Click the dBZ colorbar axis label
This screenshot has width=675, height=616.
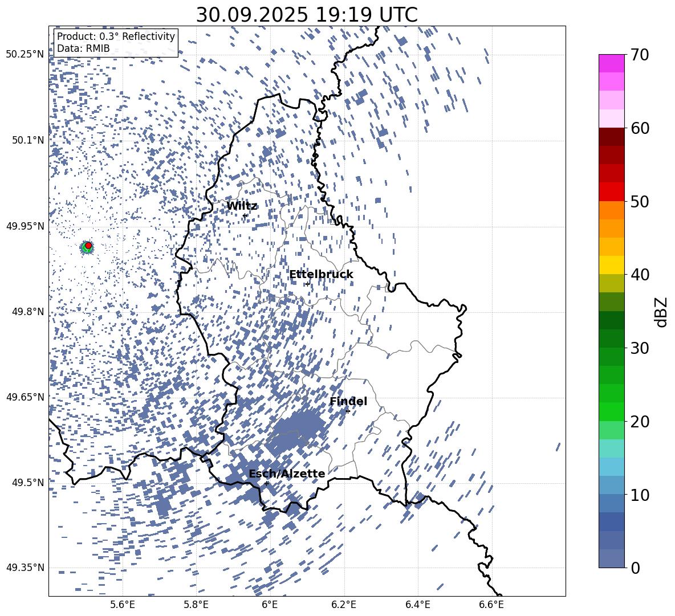(x=661, y=312)
